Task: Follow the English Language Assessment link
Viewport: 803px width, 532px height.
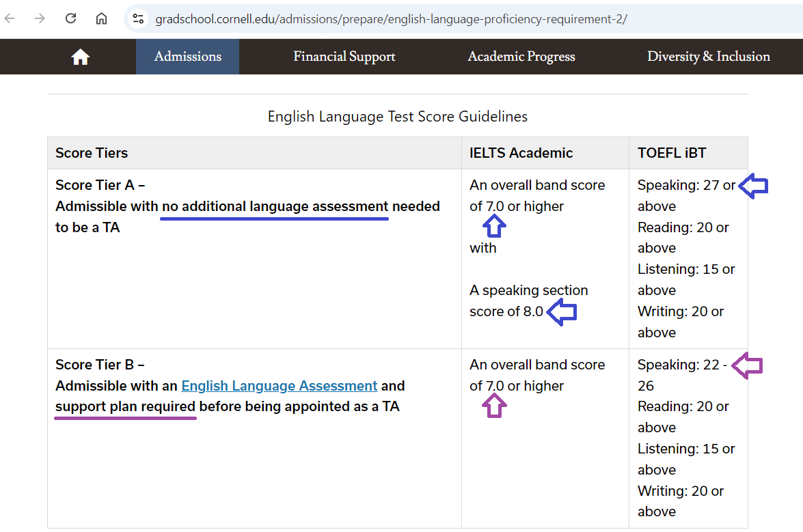Action: (279, 386)
